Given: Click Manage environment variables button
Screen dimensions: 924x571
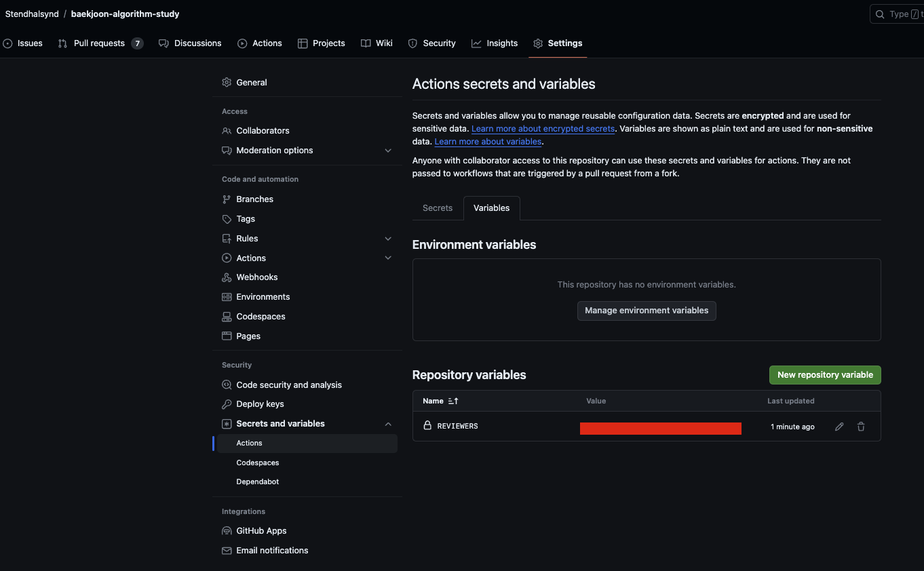Looking at the screenshot, I should (647, 311).
